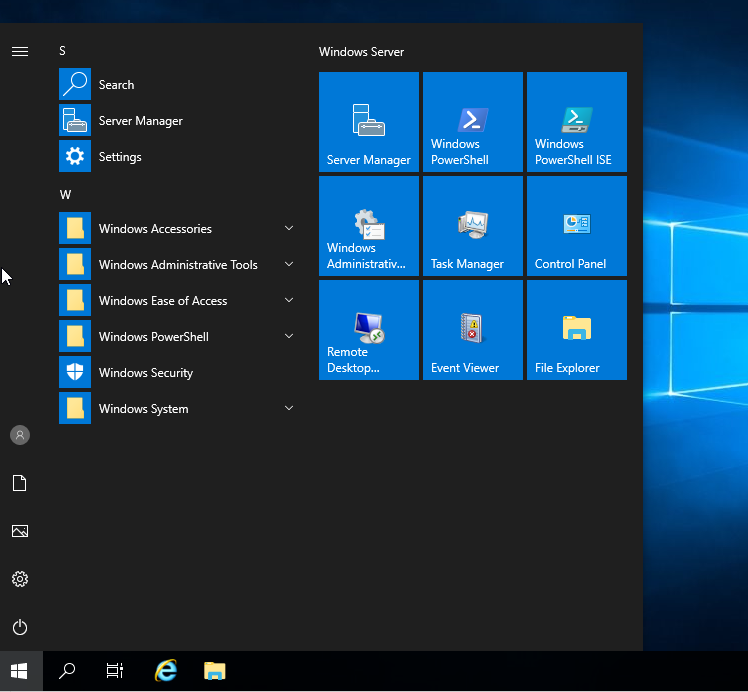This screenshot has height=692, width=748.
Task: Open Pictures from the Start sidebar
Action: tap(20, 531)
